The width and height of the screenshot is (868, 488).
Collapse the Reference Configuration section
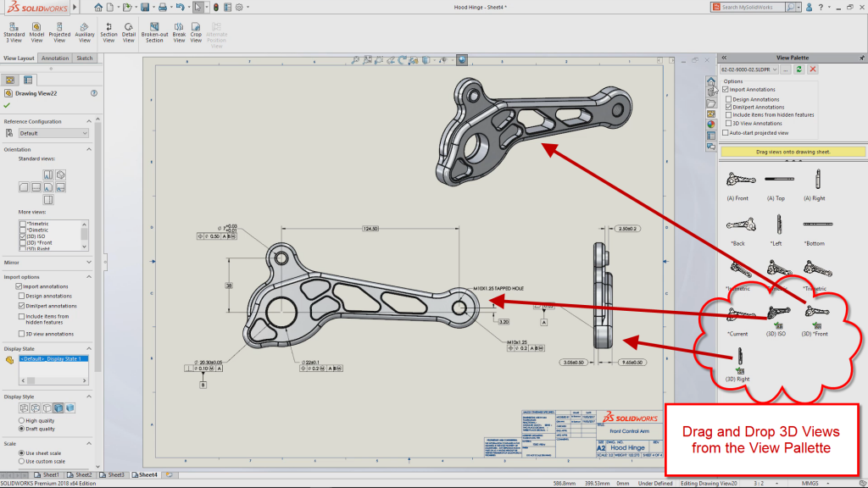tap(88, 121)
